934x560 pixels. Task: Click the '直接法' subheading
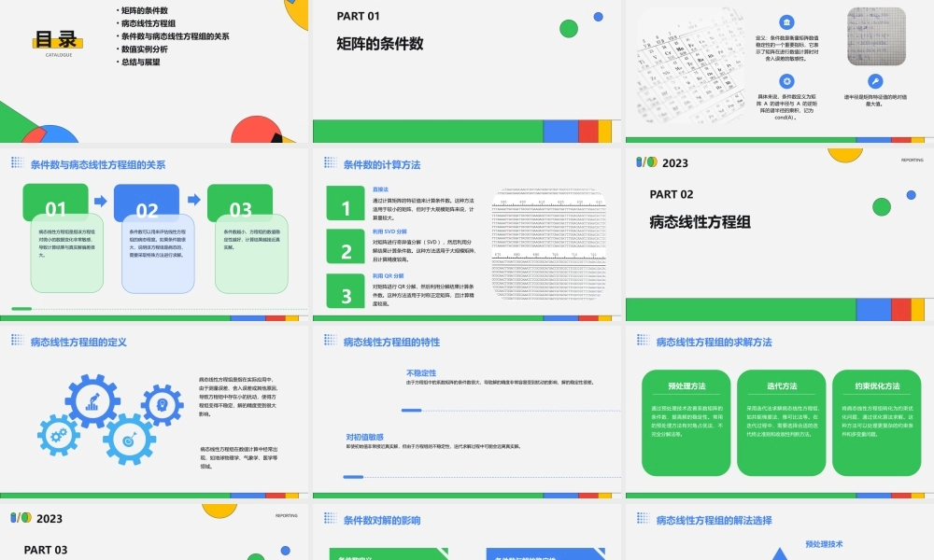[x=380, y=189]
